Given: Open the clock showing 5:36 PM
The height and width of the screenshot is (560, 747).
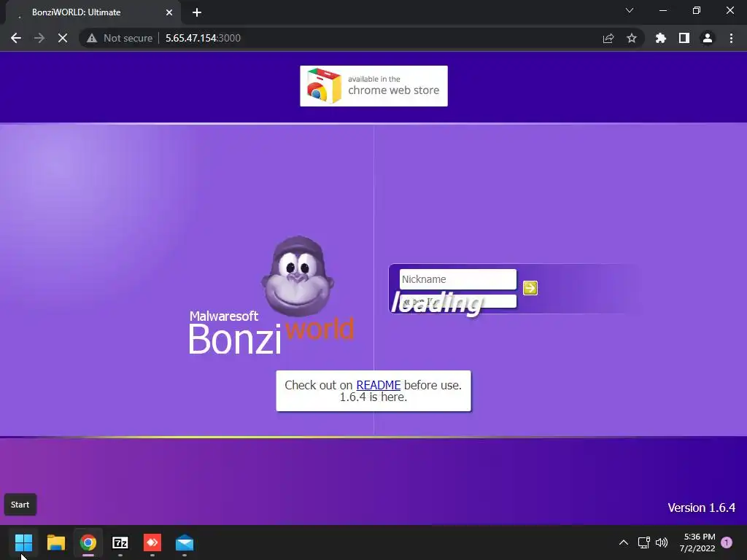Looking at the screenshot, I should click(697, 542).
